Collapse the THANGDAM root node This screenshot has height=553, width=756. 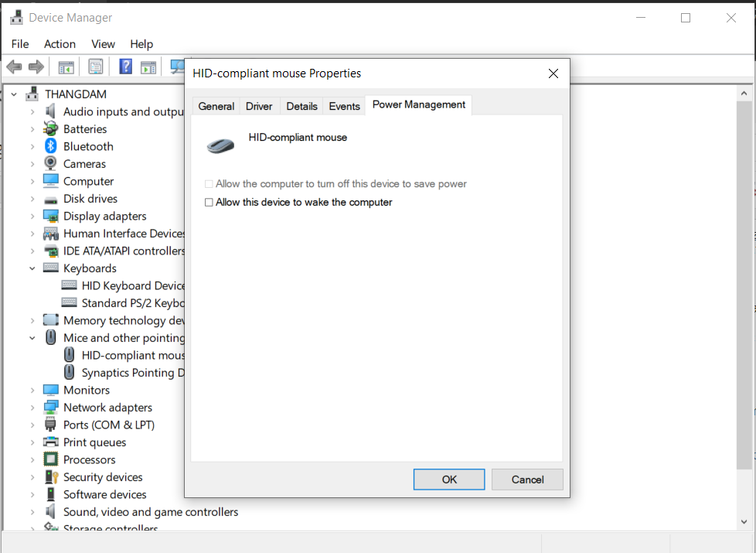point(14,94)
